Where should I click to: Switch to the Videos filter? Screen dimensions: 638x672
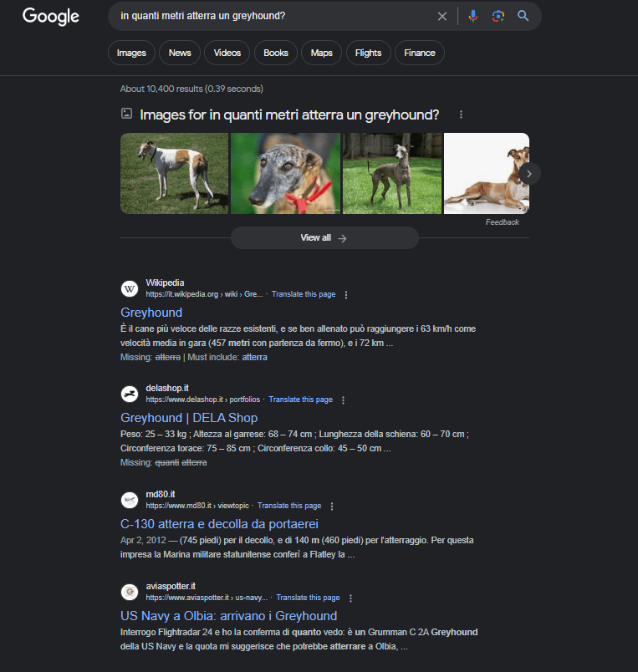[227, 53]
